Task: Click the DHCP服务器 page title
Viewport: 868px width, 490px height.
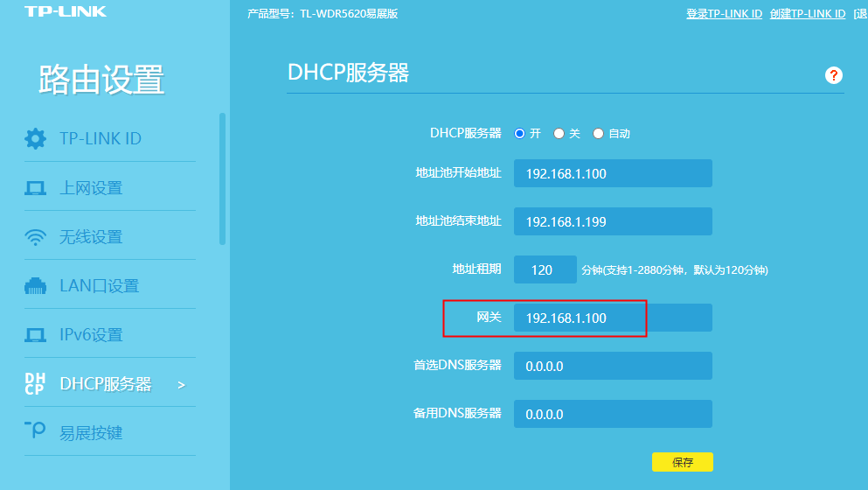Action: pyautogui.click(x=348, y=73)
